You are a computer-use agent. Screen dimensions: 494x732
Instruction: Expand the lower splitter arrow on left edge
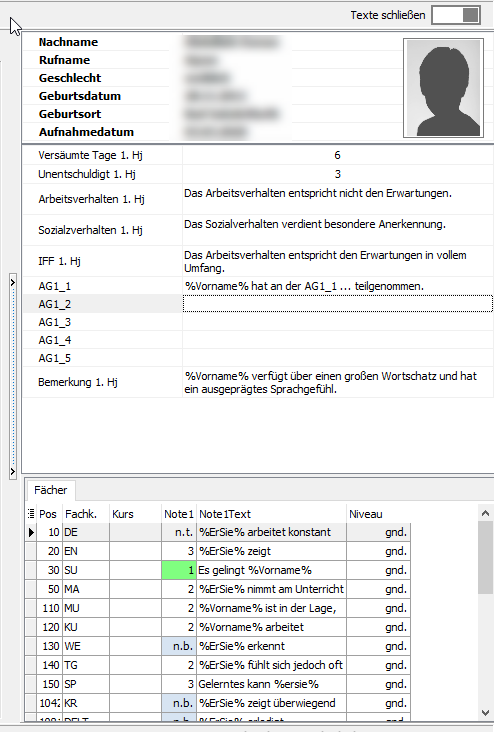pos(13,472)
